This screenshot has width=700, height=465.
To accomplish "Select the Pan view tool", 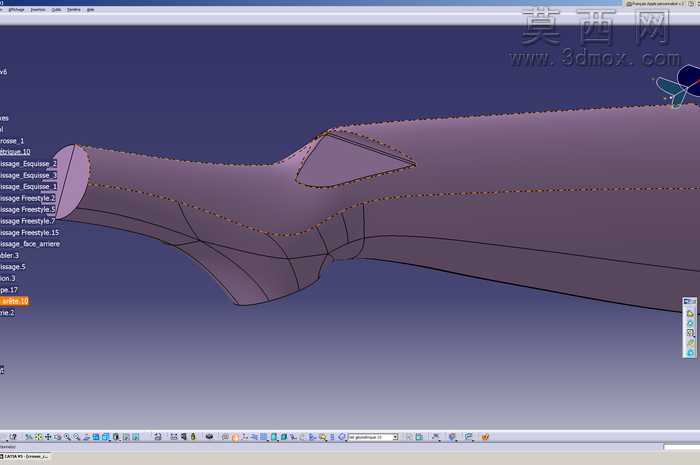I will click(x=48, y=437).
